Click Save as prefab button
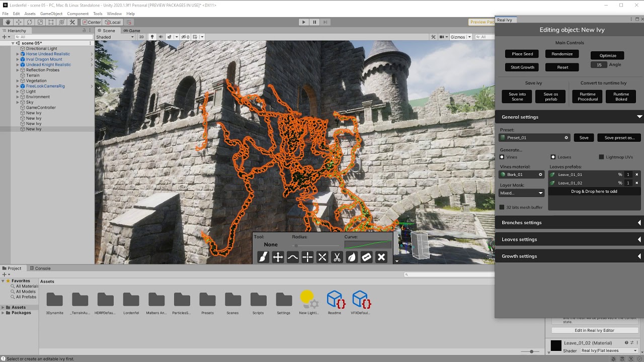The height and width of the screenshot is (362, 644). click(x=550, y=97)
